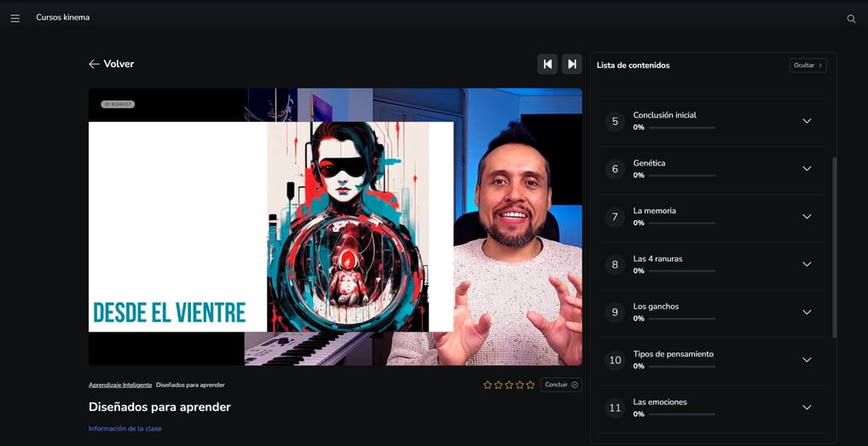Select section number 8 circle
The width and height of the screenshot is (868, 446).
615,264
